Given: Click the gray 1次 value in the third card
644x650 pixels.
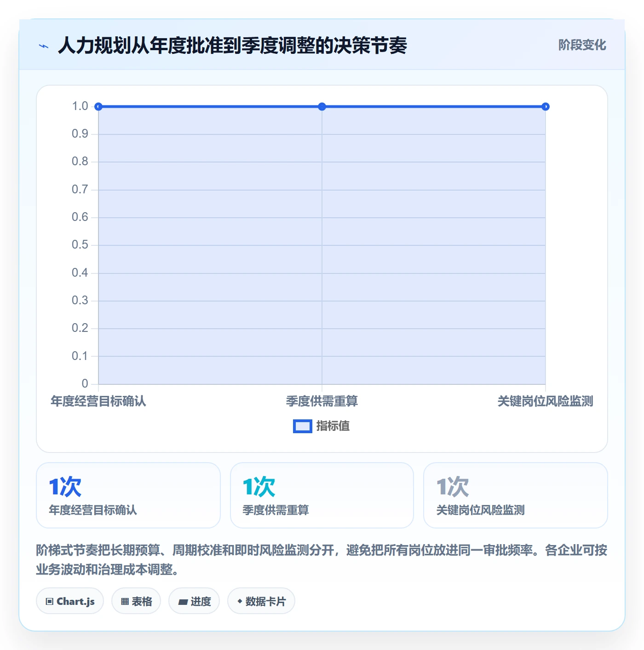Looking at the screenshot, I should [x=453, y=487].
